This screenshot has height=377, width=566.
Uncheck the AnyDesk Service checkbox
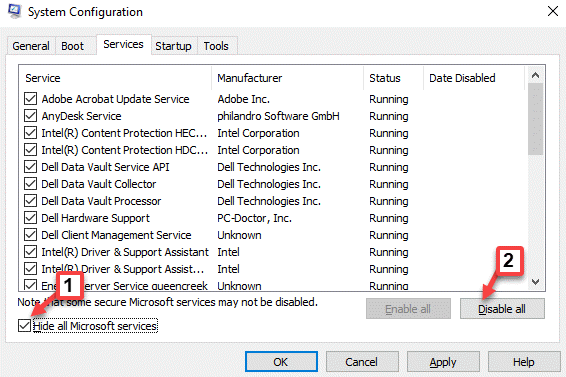30,116
